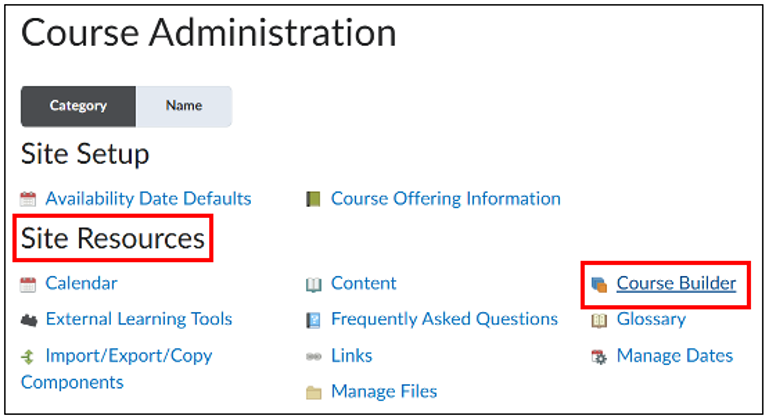This screenshot has height=420, width=770.
Task: Open the Manage Files link
Action: point(384,392)
